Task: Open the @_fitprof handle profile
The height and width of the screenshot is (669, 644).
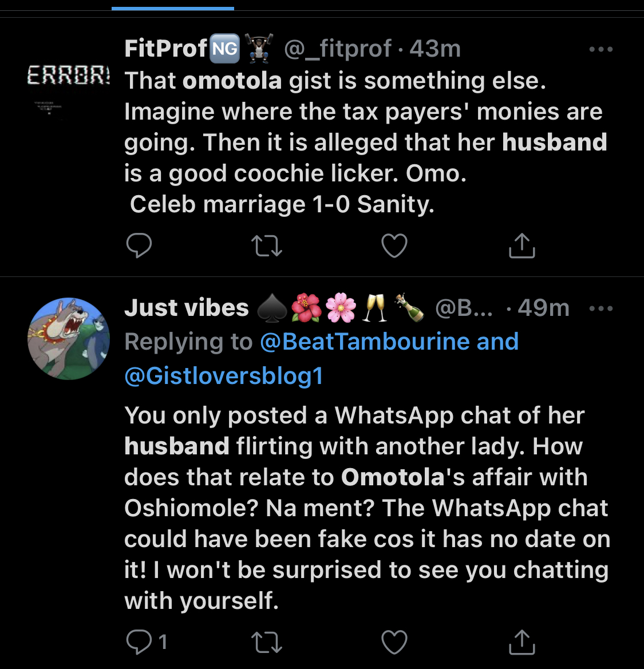Action: click(338, 49)
